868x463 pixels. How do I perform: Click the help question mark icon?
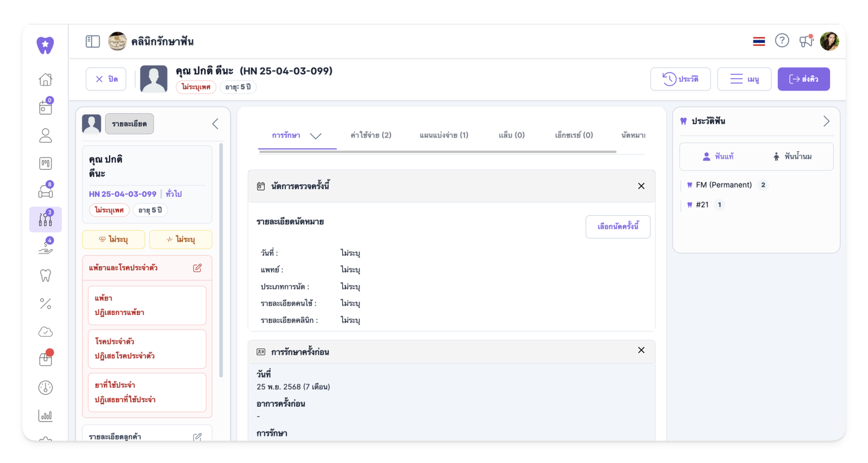click(x=782, y=41)
